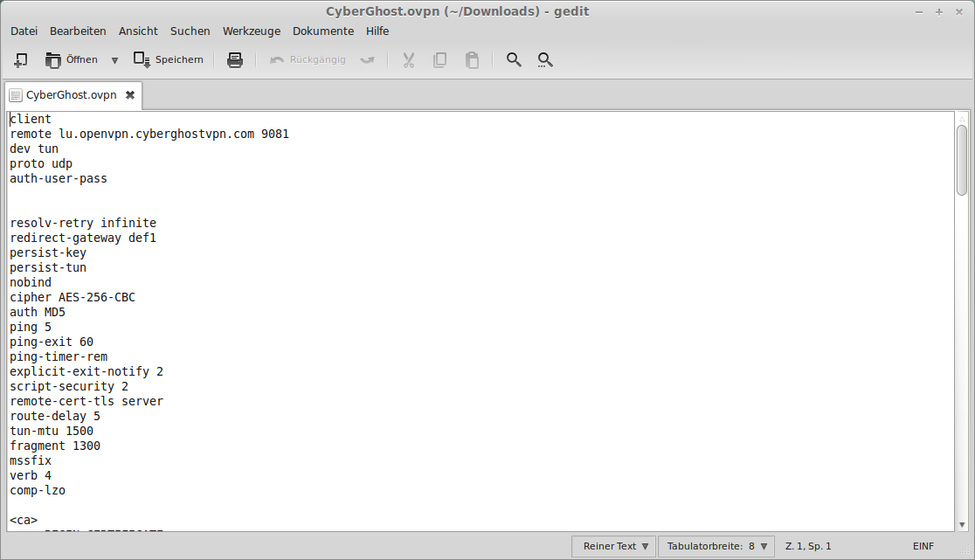Click the Rückgängig undo button

[x=308, y=59]
